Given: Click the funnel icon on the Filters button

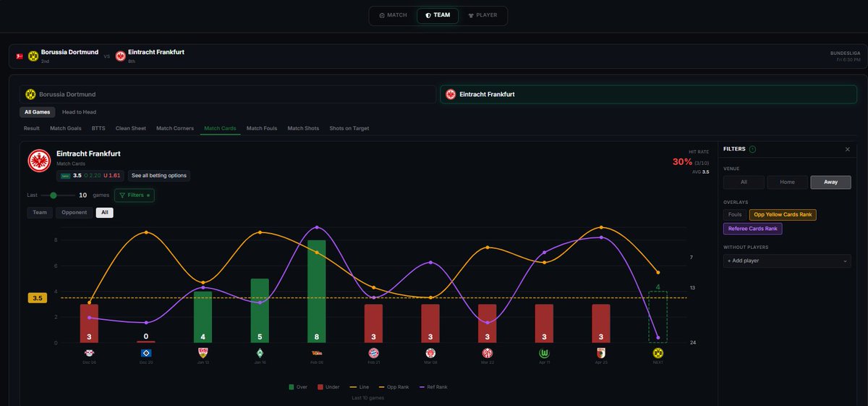Looking at the screenshot, I should click(x=122, y=195).
